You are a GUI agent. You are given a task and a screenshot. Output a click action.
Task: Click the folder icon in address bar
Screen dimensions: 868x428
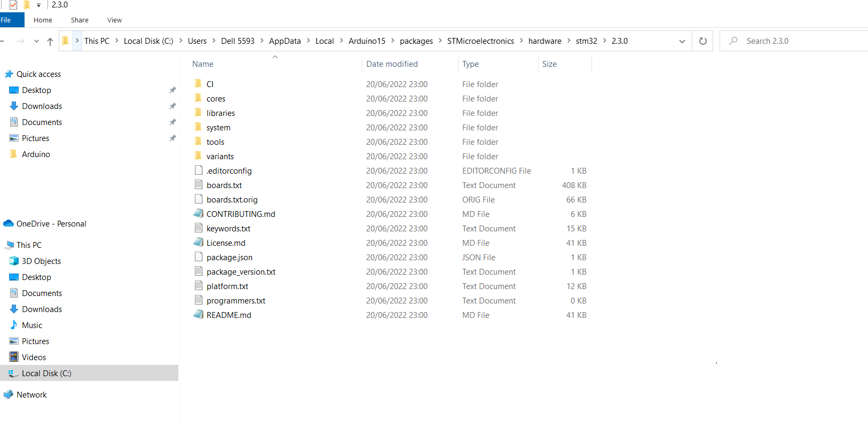click(x=65, y=41)
